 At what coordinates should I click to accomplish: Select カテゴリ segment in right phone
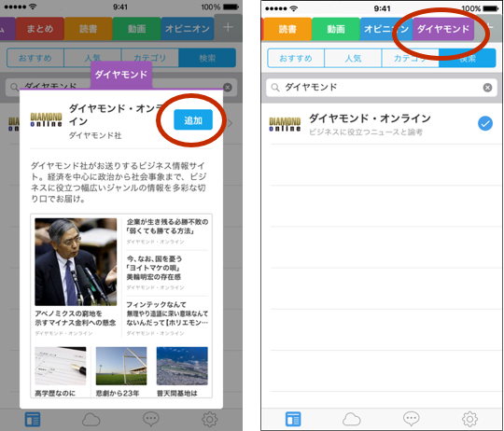410,58
